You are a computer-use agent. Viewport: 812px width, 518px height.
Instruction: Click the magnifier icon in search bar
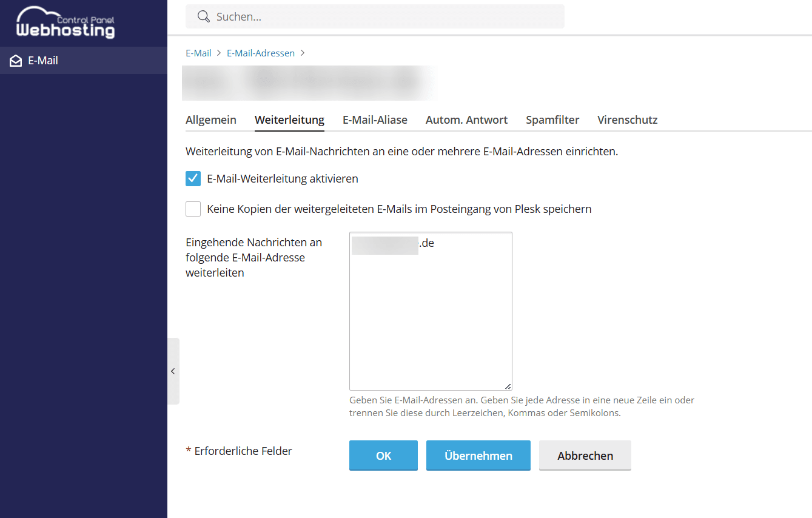point(204,16)
